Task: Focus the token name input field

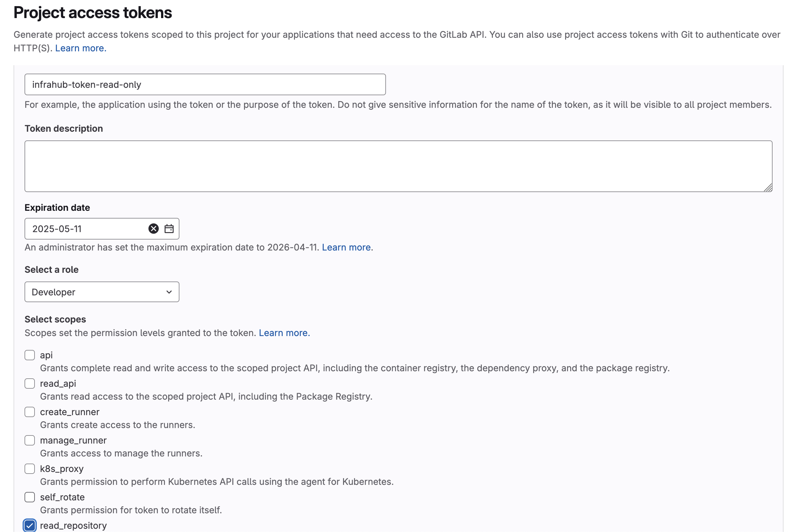Action: 205,85
